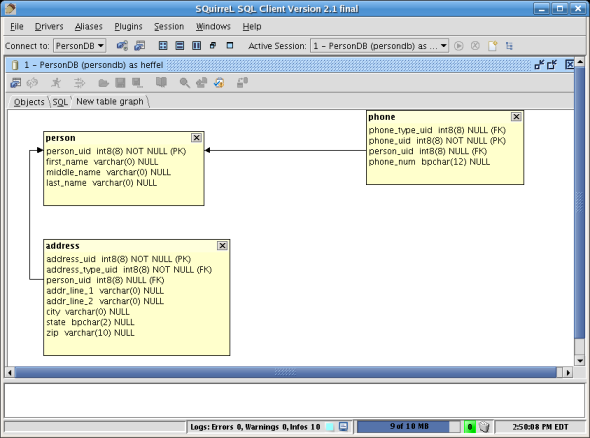Select the person table title
Image resolution: width=590 pixels, height=438 pixels.
(60, 138)
